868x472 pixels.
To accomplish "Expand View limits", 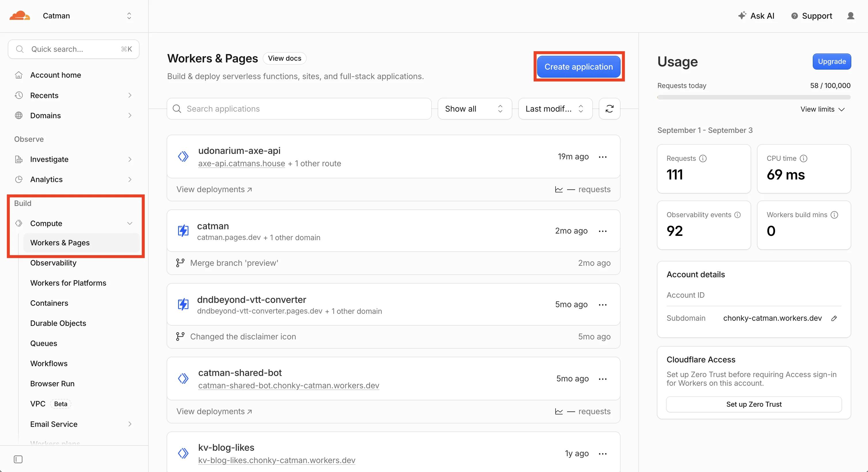I will click(x=823, y=109).
